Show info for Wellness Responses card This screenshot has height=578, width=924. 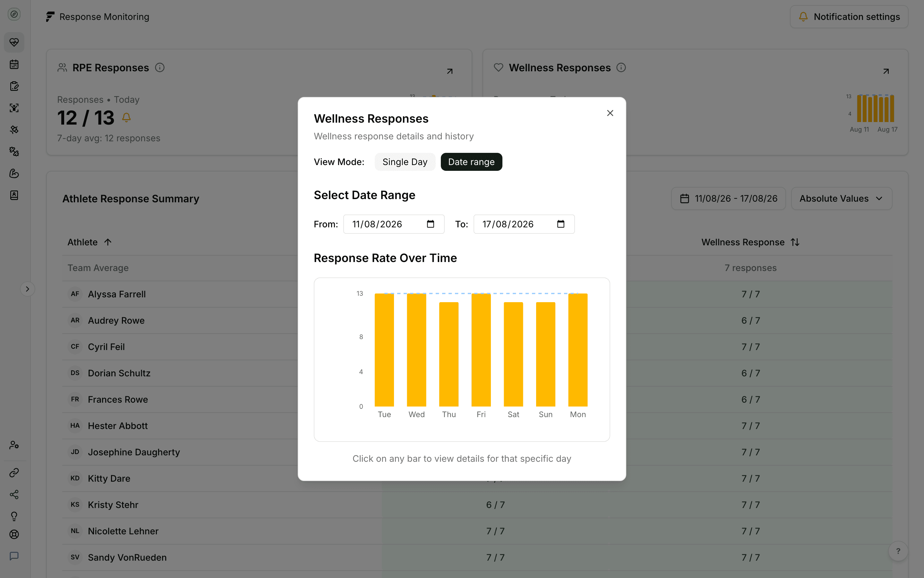tap(621, 68)
